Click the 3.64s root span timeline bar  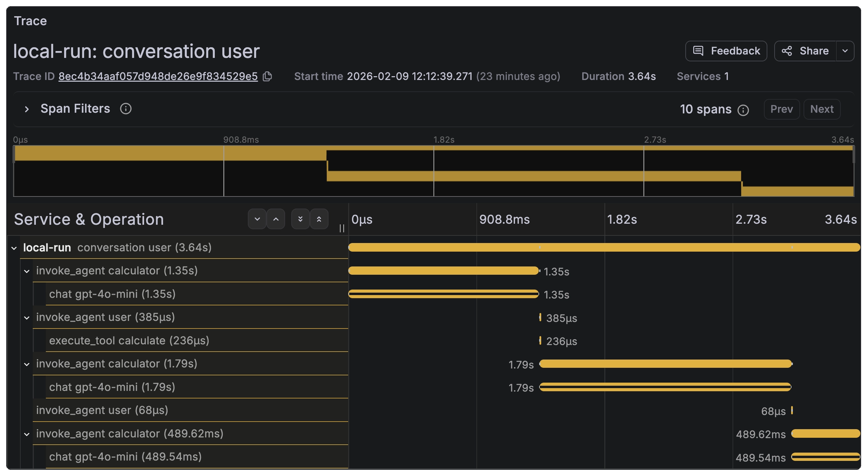point(604,247)
